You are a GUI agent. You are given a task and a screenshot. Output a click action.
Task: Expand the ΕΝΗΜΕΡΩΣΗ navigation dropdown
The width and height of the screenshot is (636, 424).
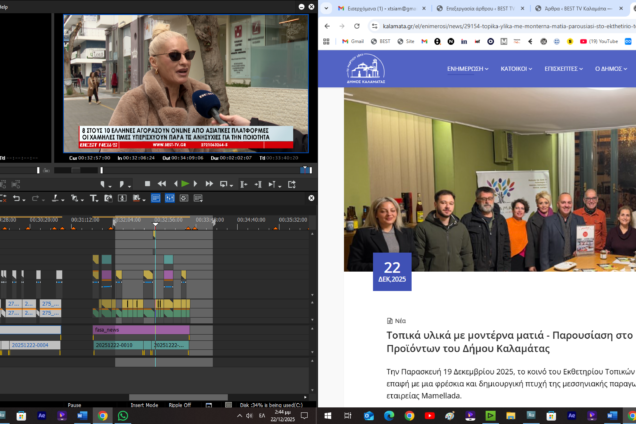[x=468, y=69]
